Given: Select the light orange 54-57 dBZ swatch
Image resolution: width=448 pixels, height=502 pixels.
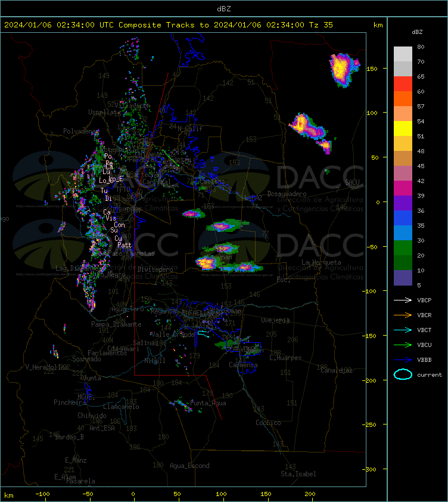Looking at the screenshot, I should tap(403, 114).
